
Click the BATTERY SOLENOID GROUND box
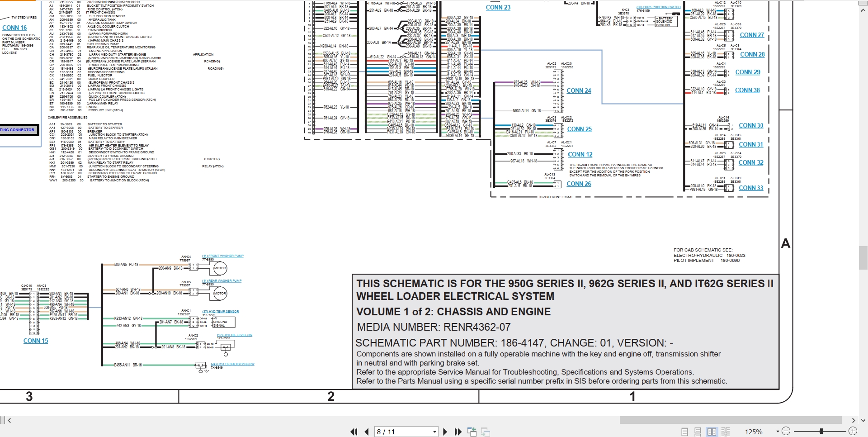666,22
